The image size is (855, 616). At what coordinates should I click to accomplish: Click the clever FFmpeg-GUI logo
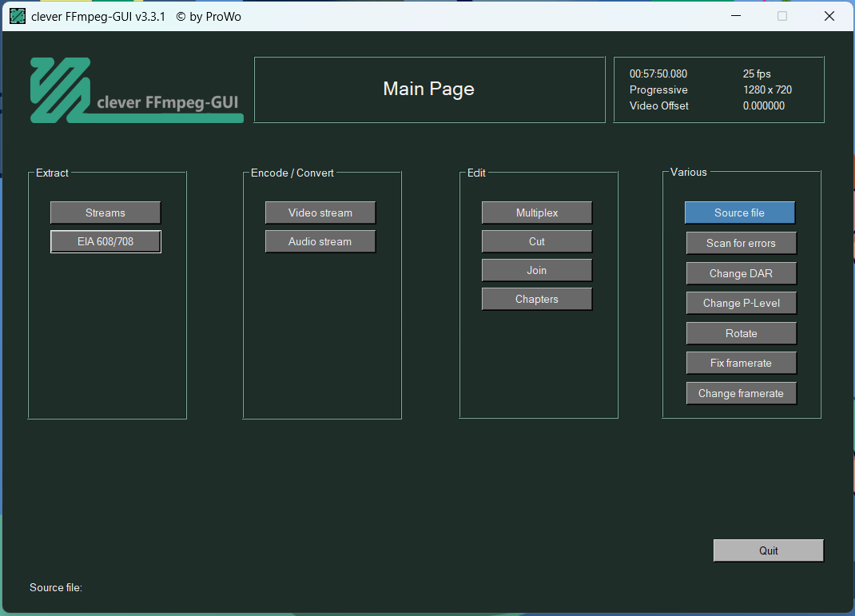click(x=137, y=90)
